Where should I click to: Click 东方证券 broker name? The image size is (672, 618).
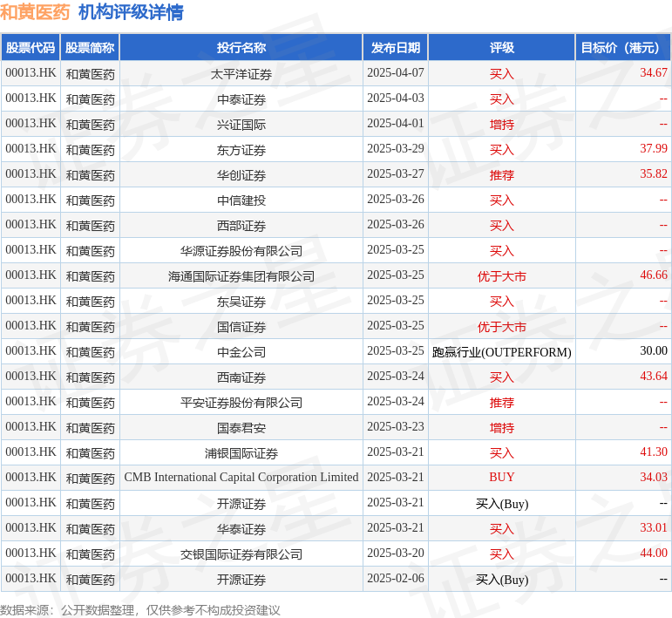[241, 150]
